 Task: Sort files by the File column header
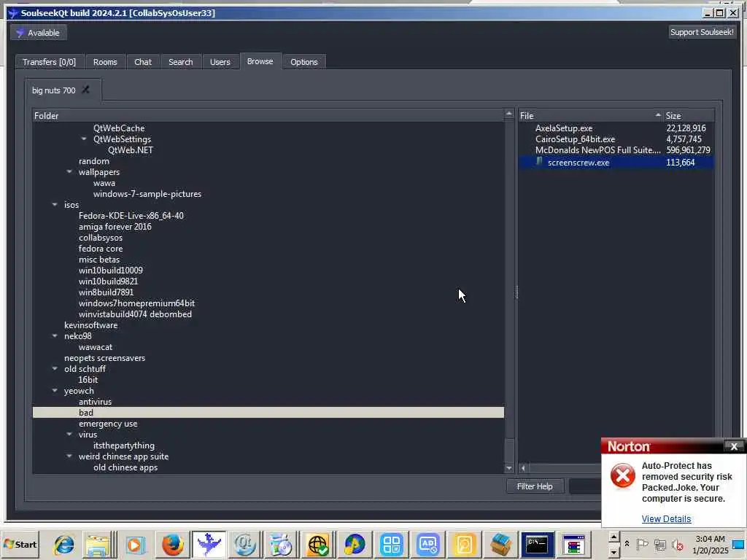pos(591,116)
